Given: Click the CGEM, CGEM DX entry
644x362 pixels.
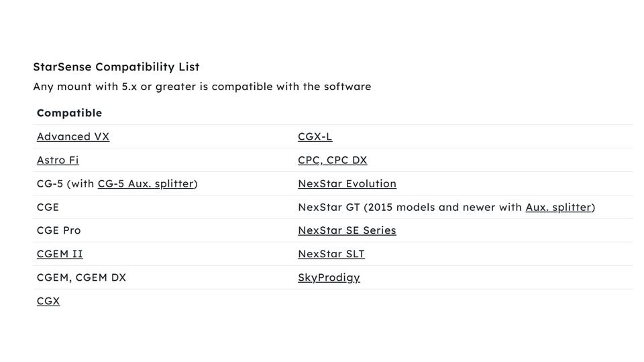Looking at the screenshot, I should [x=81, y=277].
